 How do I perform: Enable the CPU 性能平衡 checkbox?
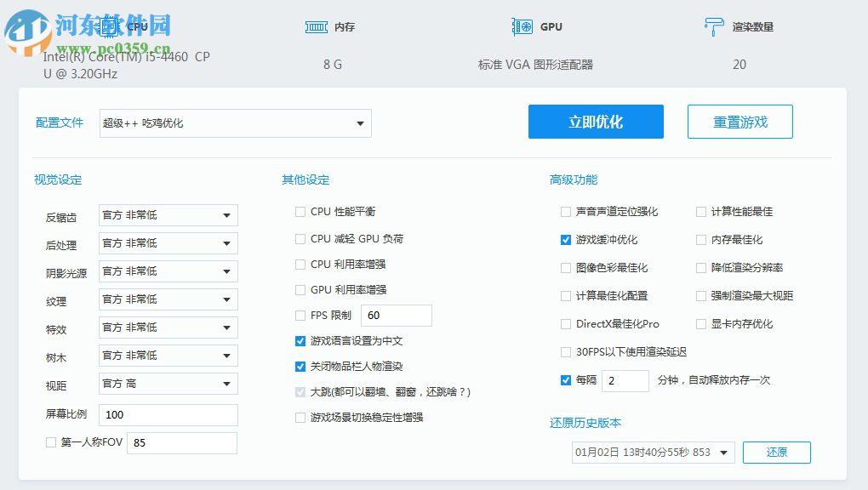pyautogui.click(x=300, y=211)
